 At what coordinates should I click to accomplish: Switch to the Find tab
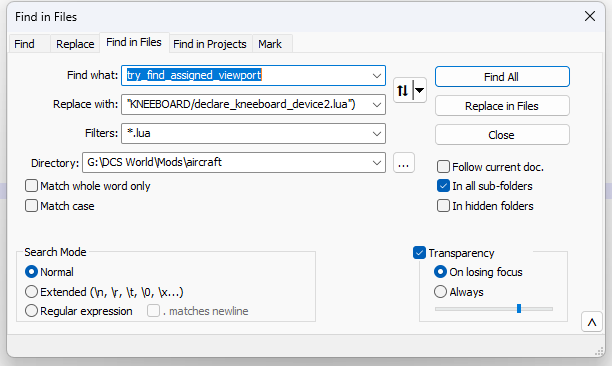point(25,44)
